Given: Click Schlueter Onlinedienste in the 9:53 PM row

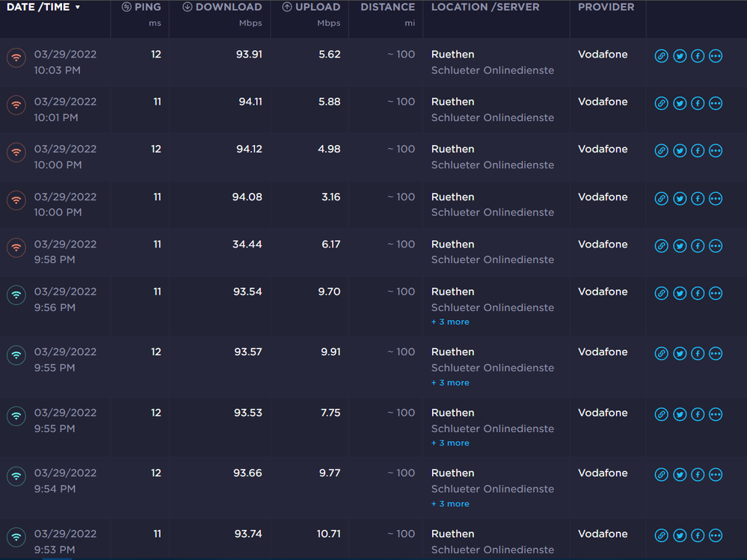Looking at the screenshot, I should [493, 550].
